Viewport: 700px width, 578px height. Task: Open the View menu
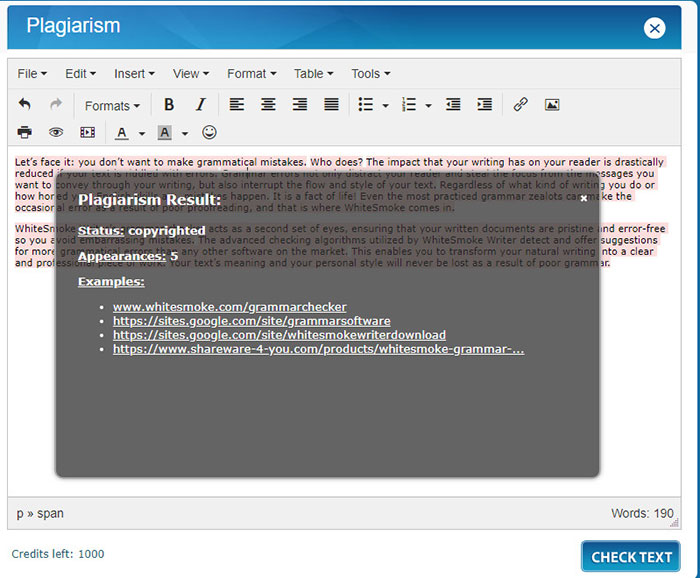click(191, 74)
